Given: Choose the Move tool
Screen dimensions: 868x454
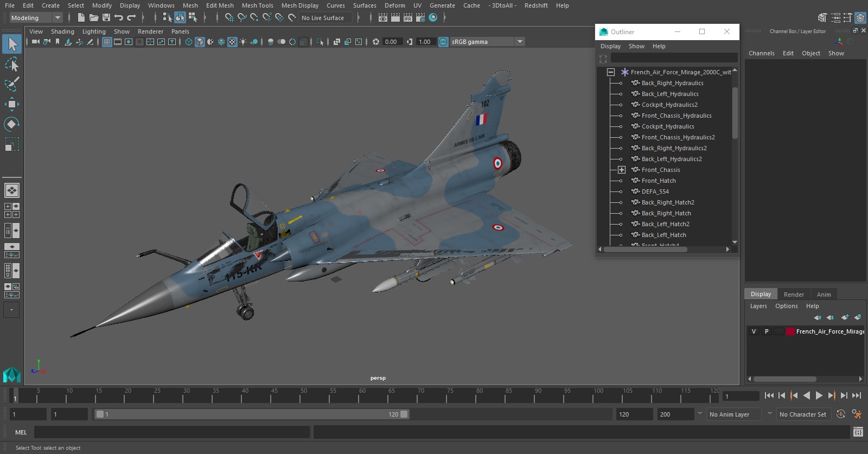Looking at the screenshot, I should click(x=12, y=104).
